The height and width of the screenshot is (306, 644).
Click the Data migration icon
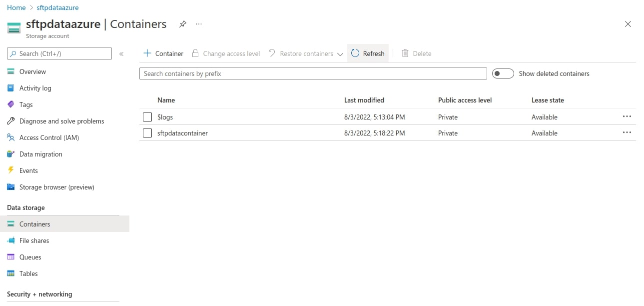pos(11,154)
